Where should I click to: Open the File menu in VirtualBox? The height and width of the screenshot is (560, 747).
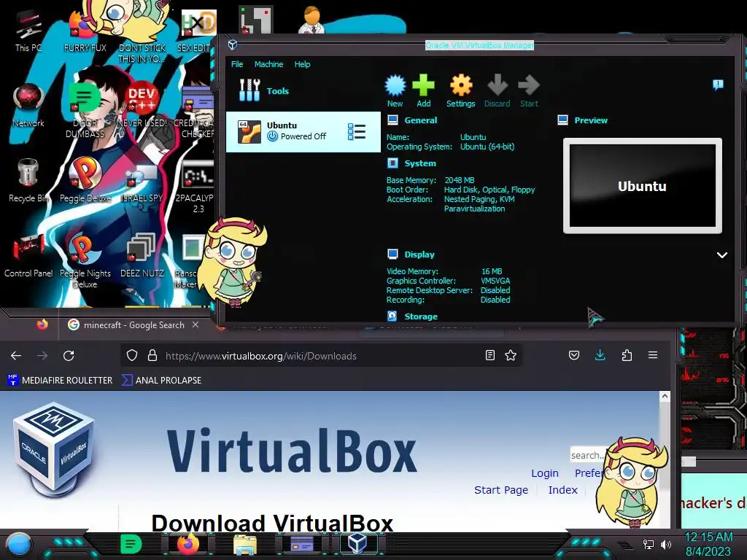tap(237, 64)
